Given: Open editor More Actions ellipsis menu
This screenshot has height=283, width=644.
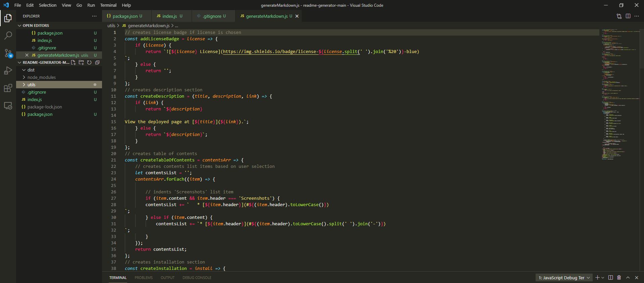Looking at the screenshot, I should (x=637, y=16).
